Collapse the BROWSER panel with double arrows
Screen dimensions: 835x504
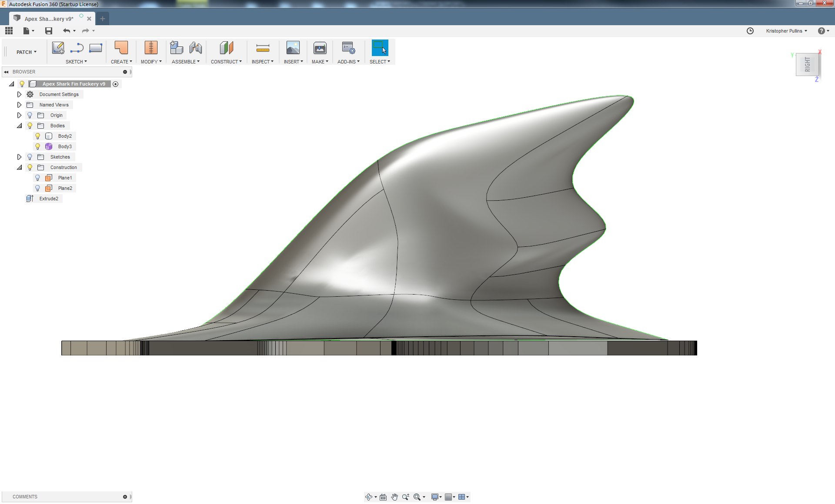point(6,72)
